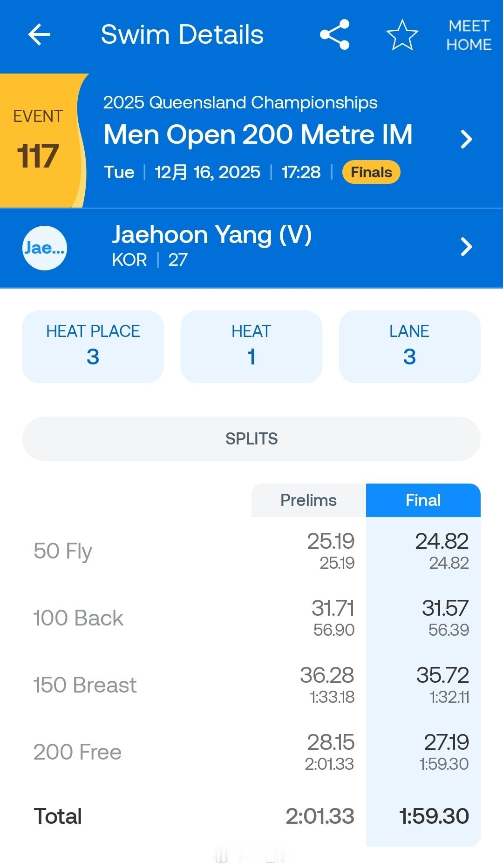Viewport: 503px width, 868px height.
Task: Open the HEAT PLACE 3 card
Action: click(93, 347)
